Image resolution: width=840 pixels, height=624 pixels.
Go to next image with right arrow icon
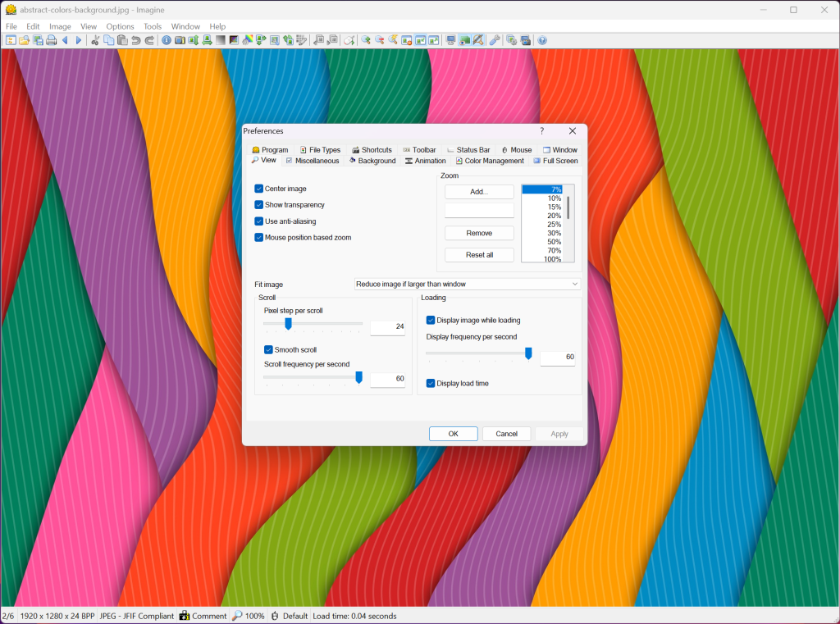point(79,40)
